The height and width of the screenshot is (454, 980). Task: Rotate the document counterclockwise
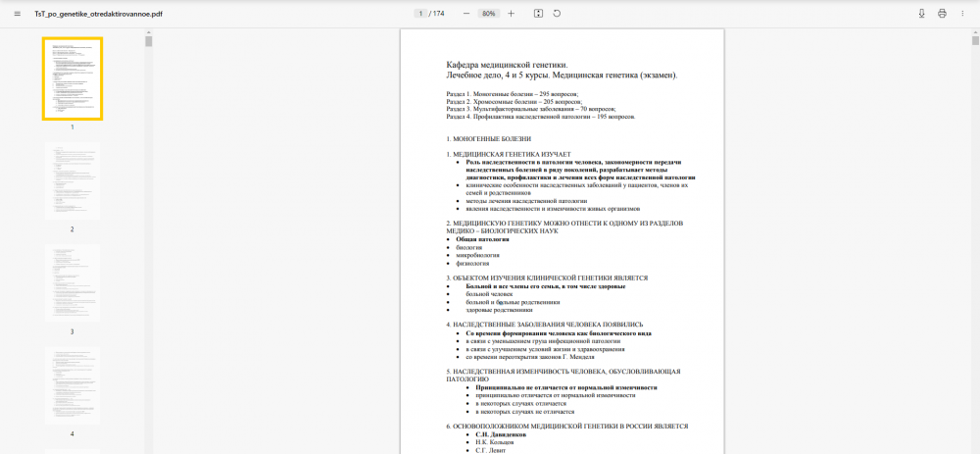click(557, 13)
